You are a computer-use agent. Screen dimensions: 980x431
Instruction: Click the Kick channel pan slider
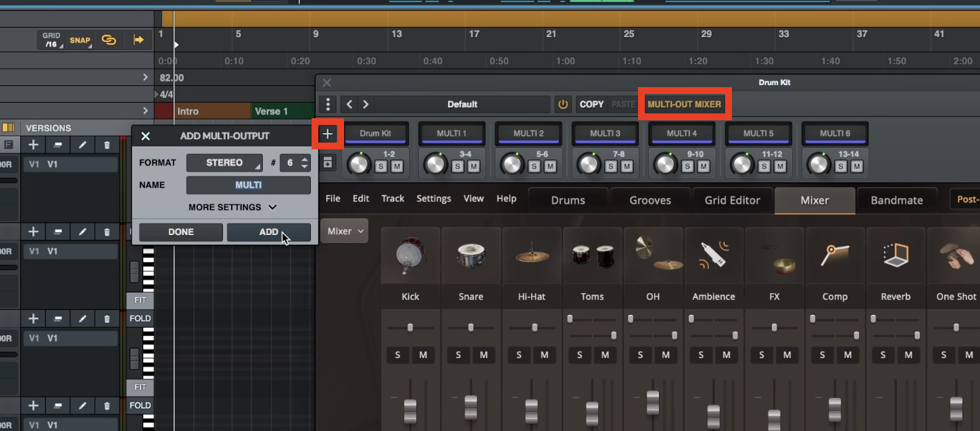coord(410,328)
